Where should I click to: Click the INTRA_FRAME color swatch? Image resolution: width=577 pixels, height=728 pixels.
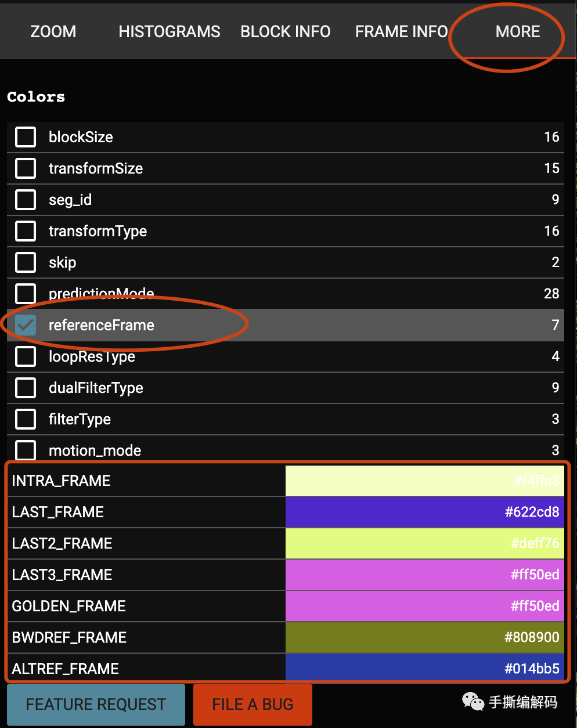(424, 481)
